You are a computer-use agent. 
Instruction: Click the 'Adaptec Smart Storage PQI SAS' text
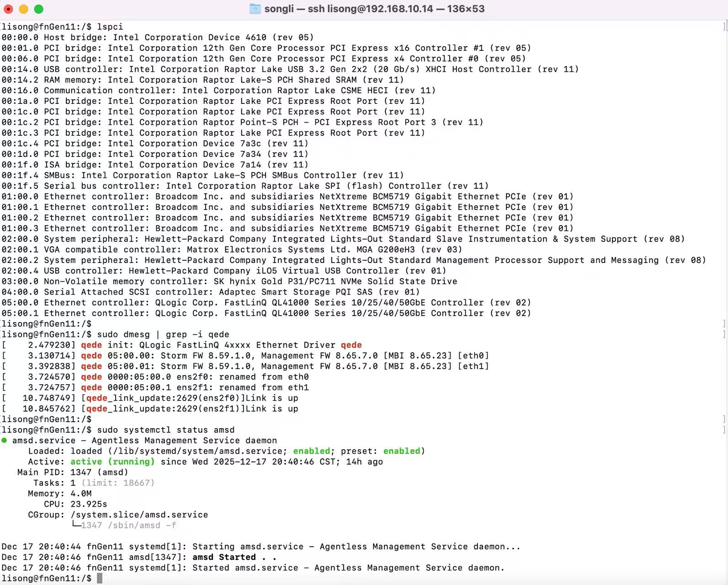(x=296, y=292)
